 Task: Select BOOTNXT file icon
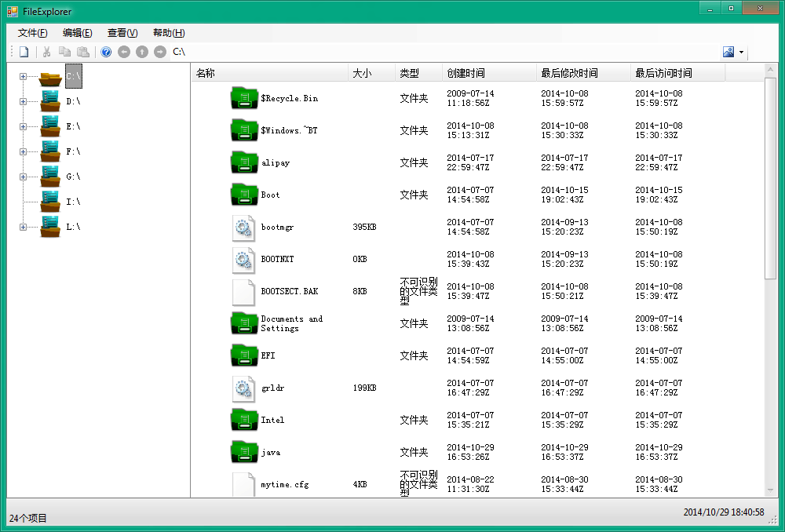point(244,259)
